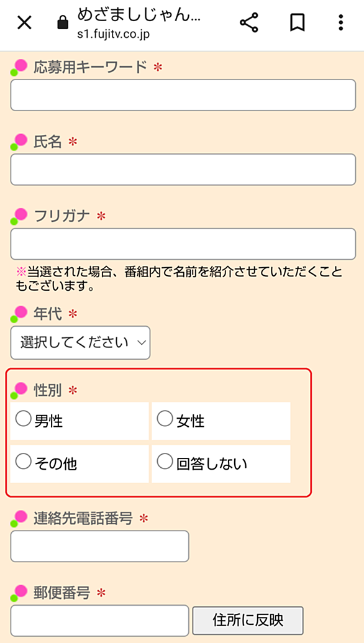Focus the フリガナ text field
364x643 pixels.
(183, 244)
